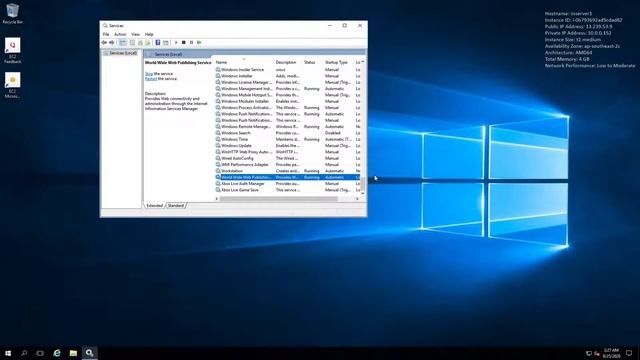Toggle the Show/Hide Console Tree toolbar icon
Screen dimensions: 640x360
click(x=123, y=42)
